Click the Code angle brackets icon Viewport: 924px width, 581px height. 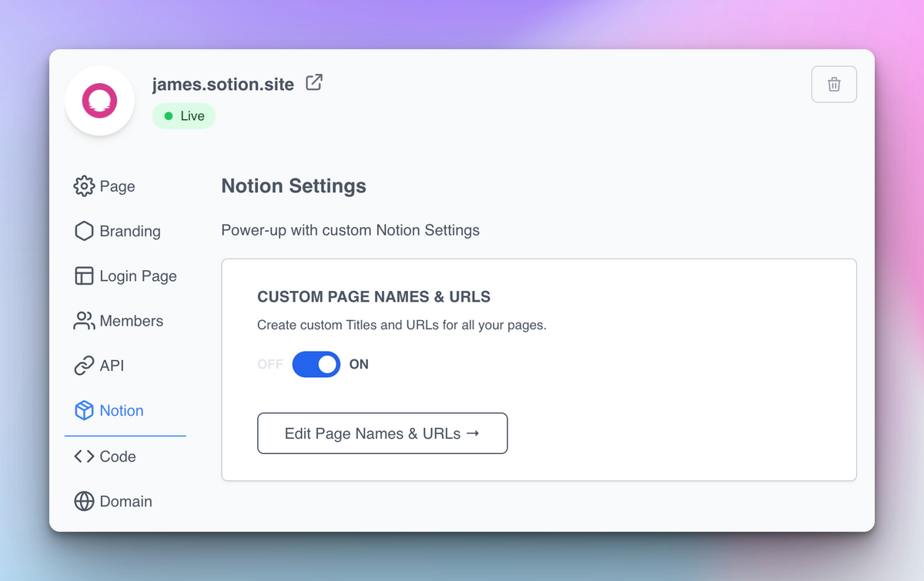coord(84,456)
